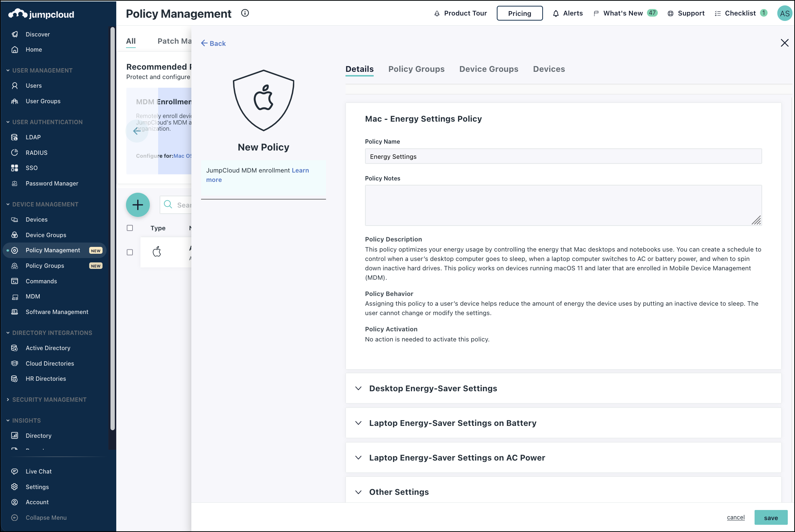Open the Commands sidebar item
The image size is (795, 532).
point(41,281)
